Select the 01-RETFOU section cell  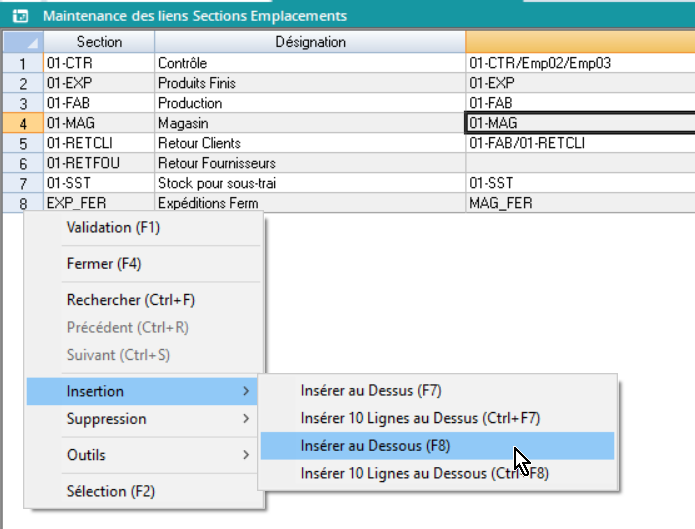point(98,163)
